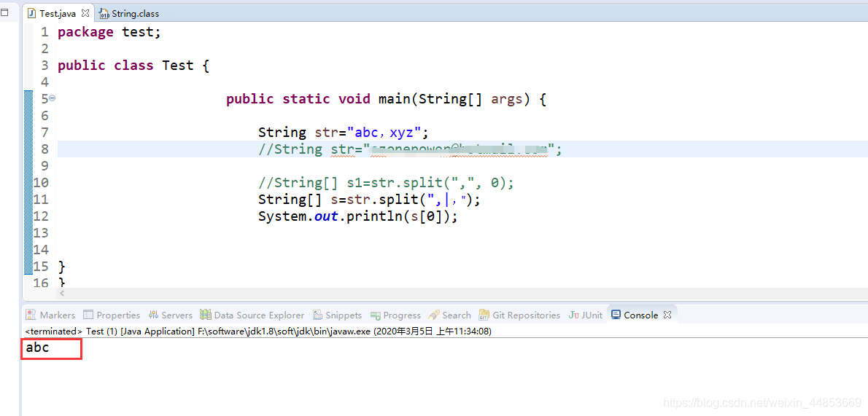Click the editor's horizontal scroll left arrow

click(61, 293)
